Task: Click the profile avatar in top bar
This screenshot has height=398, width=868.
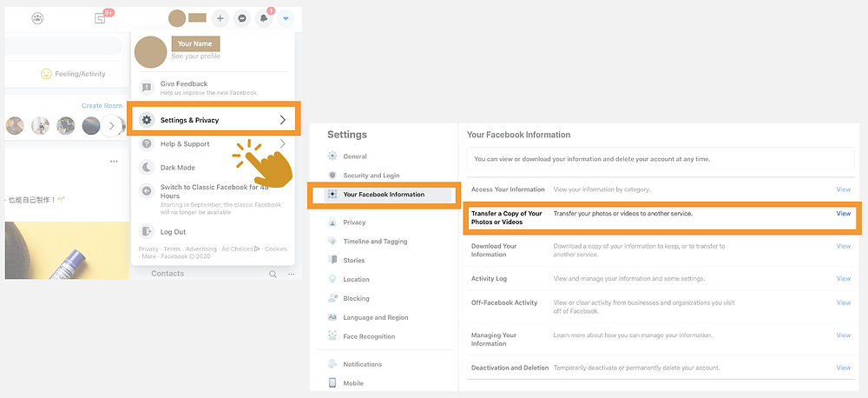Action: [176, 18]
